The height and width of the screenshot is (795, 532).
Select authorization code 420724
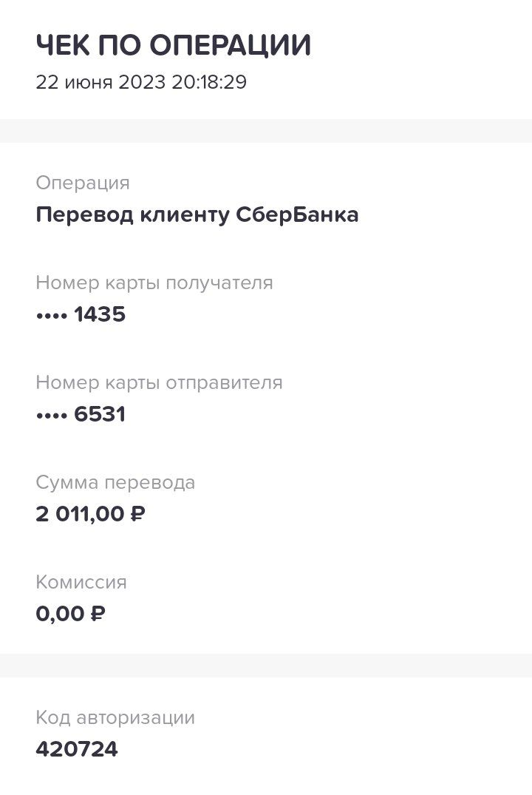click(77, 749)
